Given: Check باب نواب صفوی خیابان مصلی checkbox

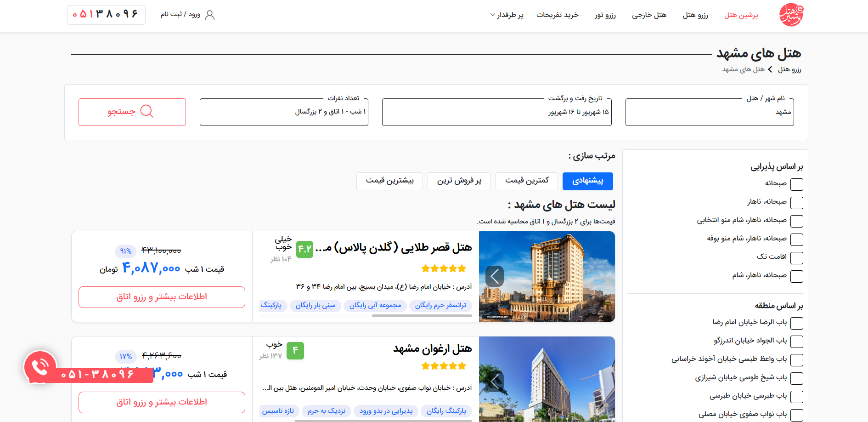Looking at the screenshot, I should (x=797, y=415).
